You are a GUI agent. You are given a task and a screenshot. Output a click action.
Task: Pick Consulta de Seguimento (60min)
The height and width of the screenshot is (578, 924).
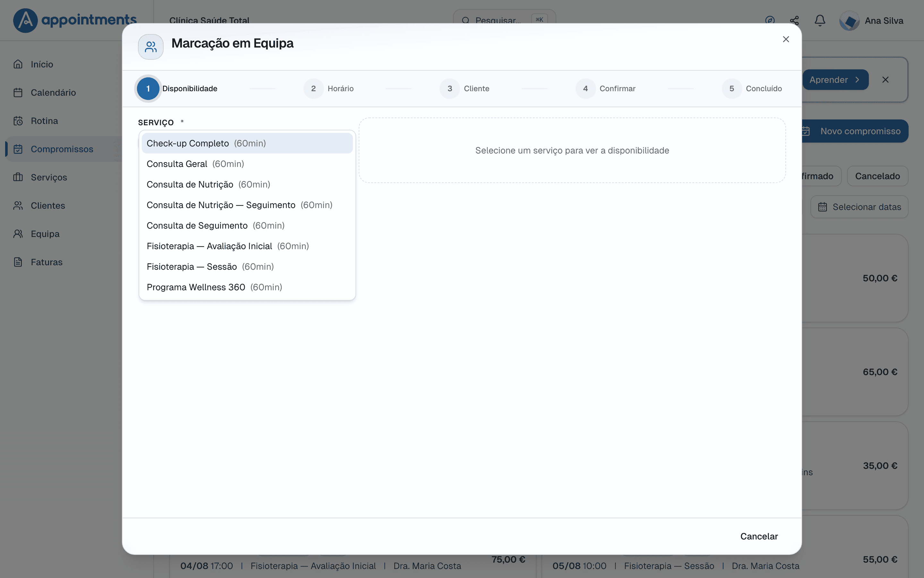coord(247,225)
